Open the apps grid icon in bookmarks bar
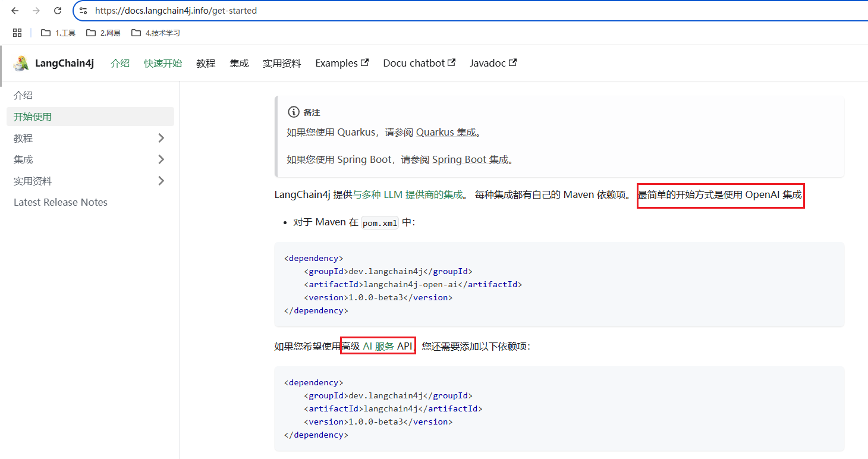The image size is (868, 459). click(17, 33)
